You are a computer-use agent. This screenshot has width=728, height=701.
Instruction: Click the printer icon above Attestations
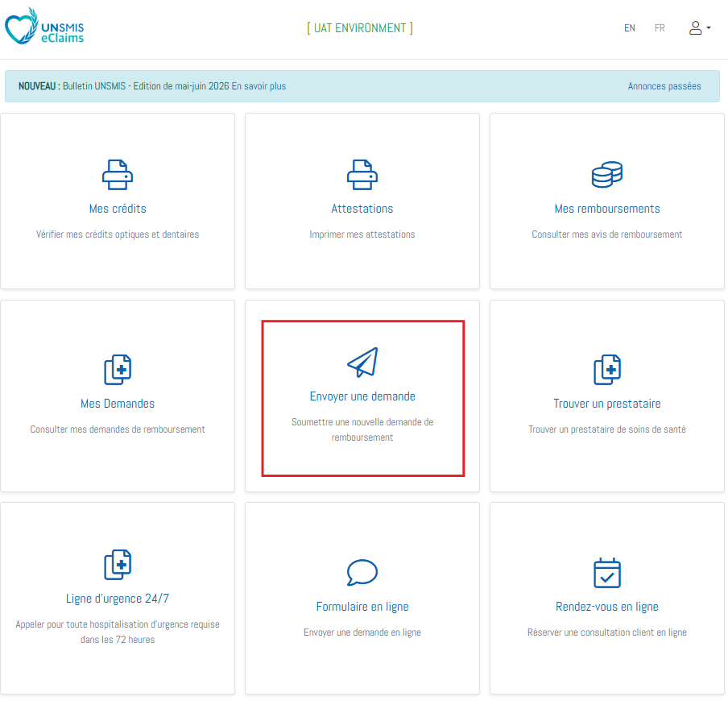pyautogui.click(x=362, y=175)
